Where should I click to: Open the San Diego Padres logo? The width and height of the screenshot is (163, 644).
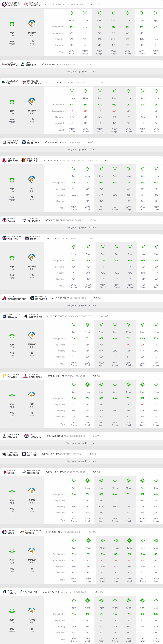[4, 142]
